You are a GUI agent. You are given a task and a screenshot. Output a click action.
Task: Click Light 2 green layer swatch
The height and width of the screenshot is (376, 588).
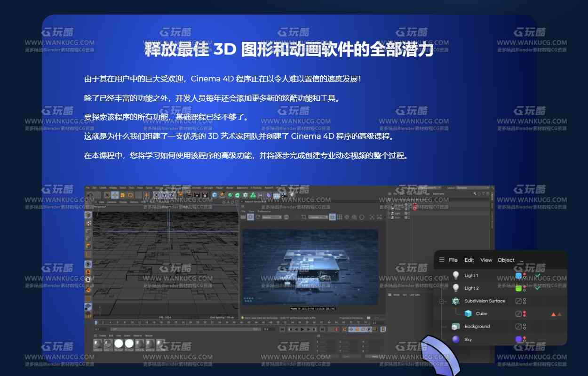[518, 288]
